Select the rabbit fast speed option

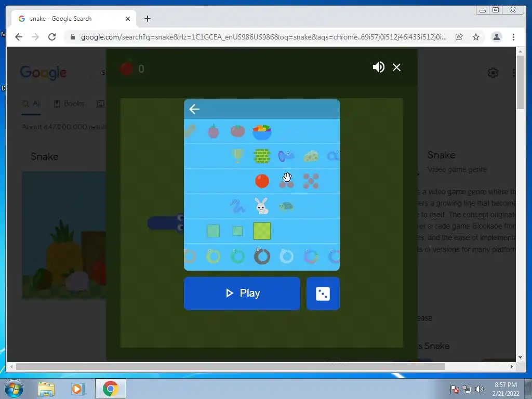(262, 206)
